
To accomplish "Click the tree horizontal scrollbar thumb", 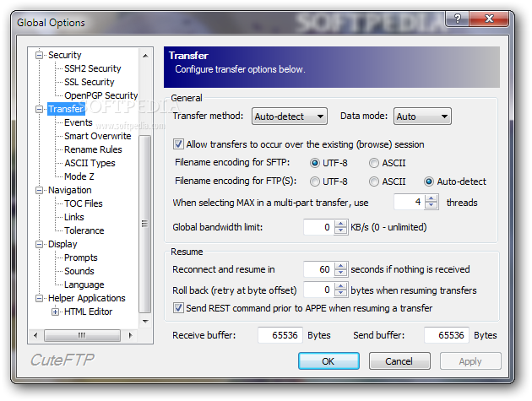I will (82, 335).
